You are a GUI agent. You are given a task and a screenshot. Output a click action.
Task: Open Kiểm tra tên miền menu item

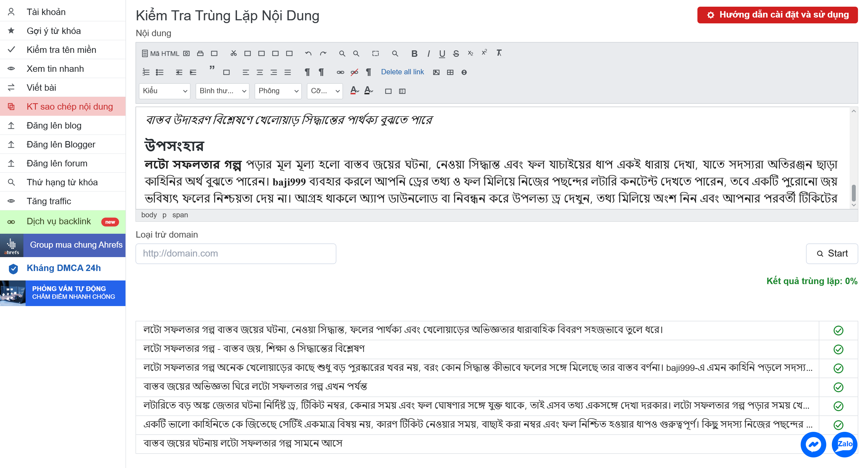(63, 50)
